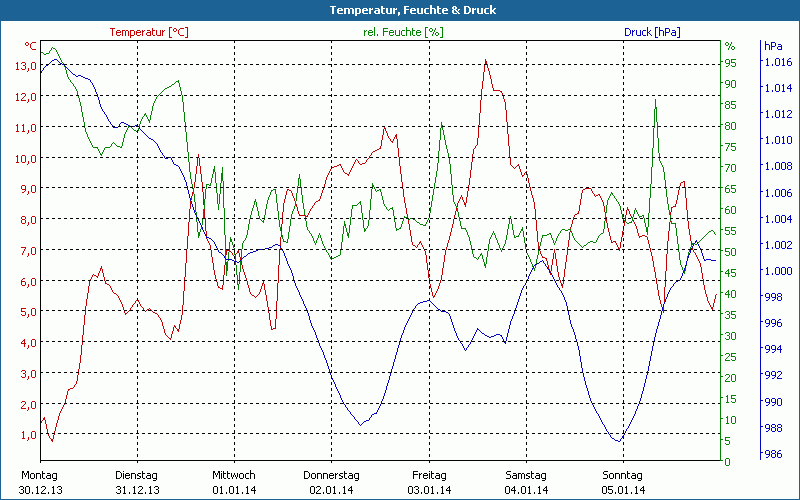Click the chart title Temperatur, Feuchte & Druck
Viewport: 800px width, 500px height.
tap(399, 10)
